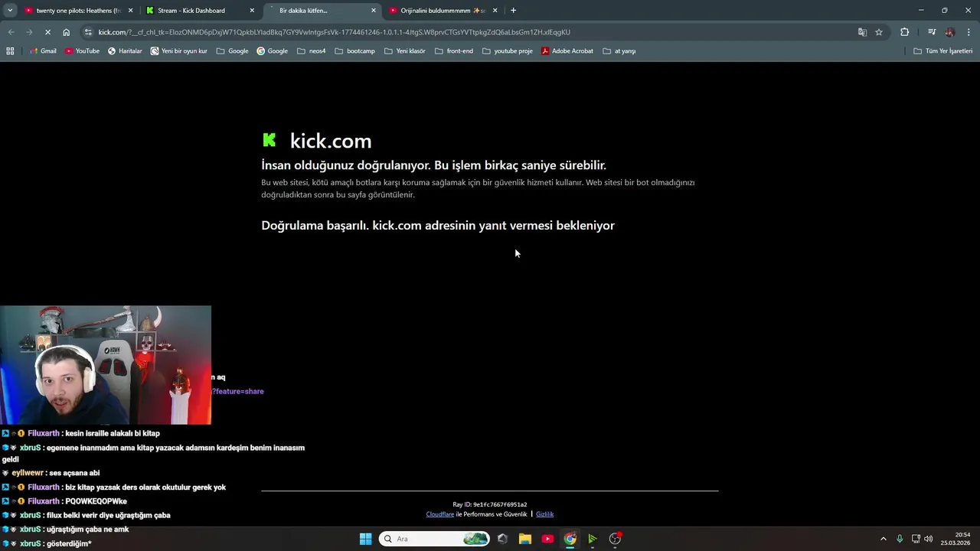The width and height of the screenshot is (980, 551).
Task: Open the clock showing 20:54
Action: click(x=955, y=539)
